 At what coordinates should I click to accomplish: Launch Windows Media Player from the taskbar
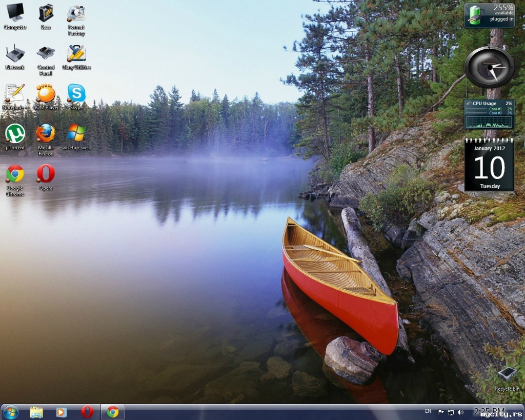pos(62,412)
